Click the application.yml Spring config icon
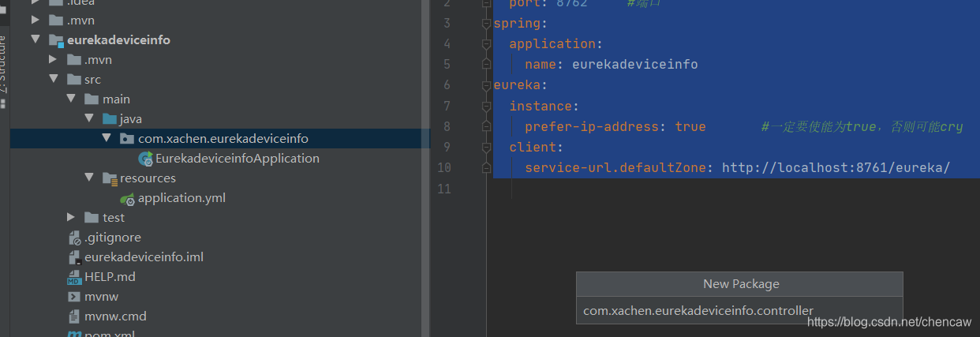The width and height of the screenshot is (980, 337). point(127,199)
